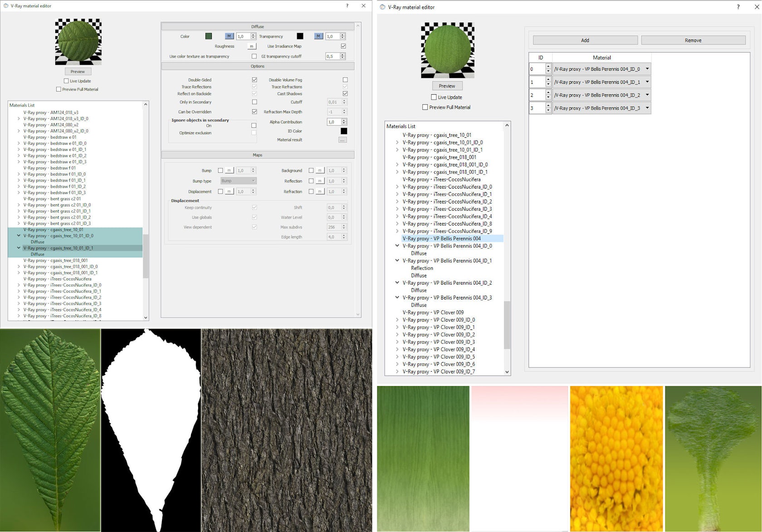762x532 pixels.
Task: Enable Live Update in the right window
Action: click(x=434, y=97)
